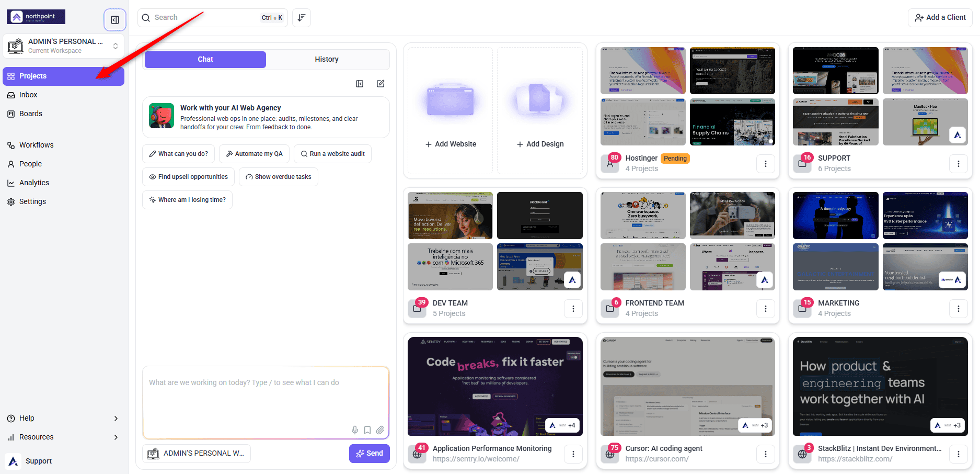Click the DEV TEAM folder icon
Image resolution: width=980 pixels, height=474 pixels.
point(417,309)
